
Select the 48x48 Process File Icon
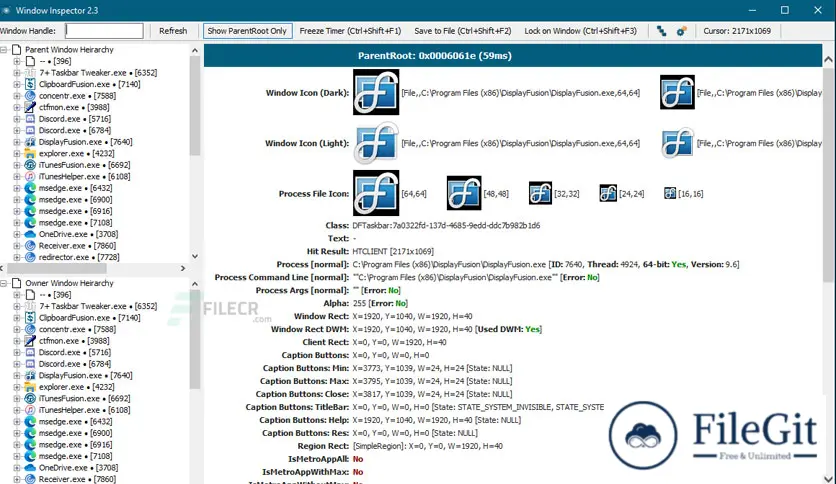click(464, 193)
